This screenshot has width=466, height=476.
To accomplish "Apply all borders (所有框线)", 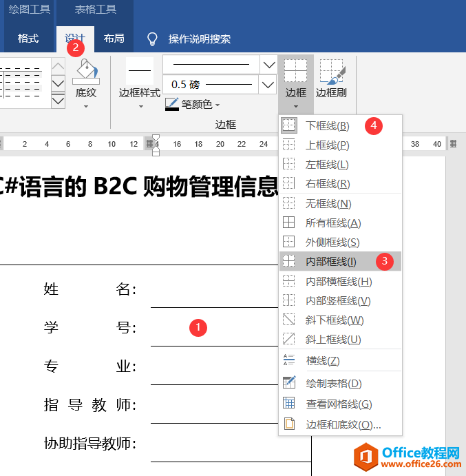I will point(333,223).
